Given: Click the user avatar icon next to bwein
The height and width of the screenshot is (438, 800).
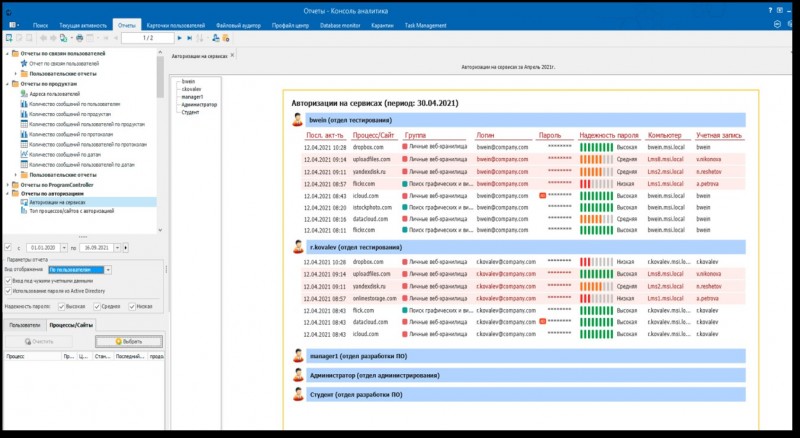Looking at the screenshot, I should (297, 120).
